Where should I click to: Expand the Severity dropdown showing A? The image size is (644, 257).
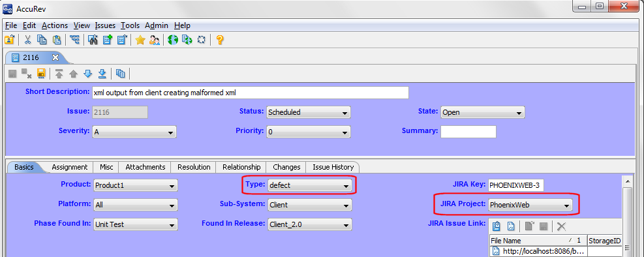pos(134,132)
